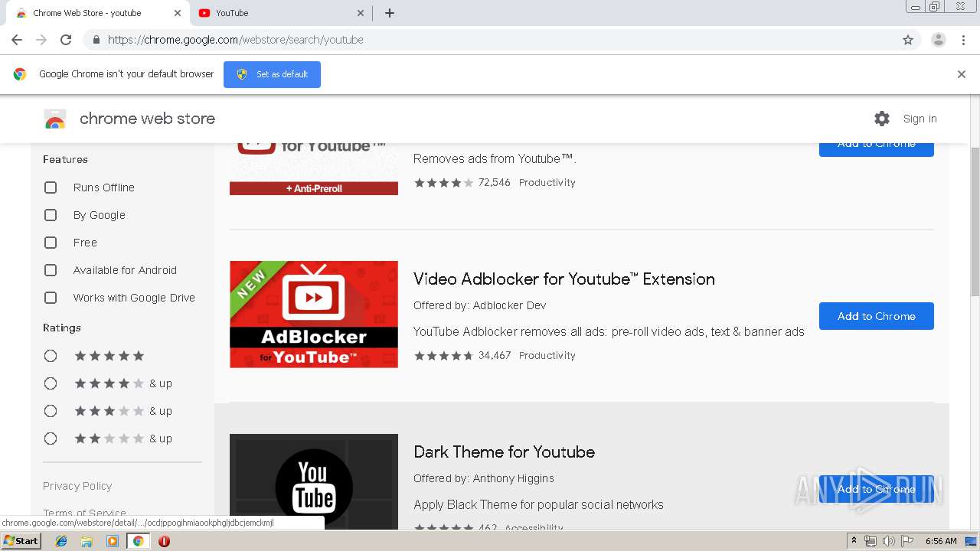Click the 34,467 ratings count
The image size is (980, 551).
(x=495, y=356)
